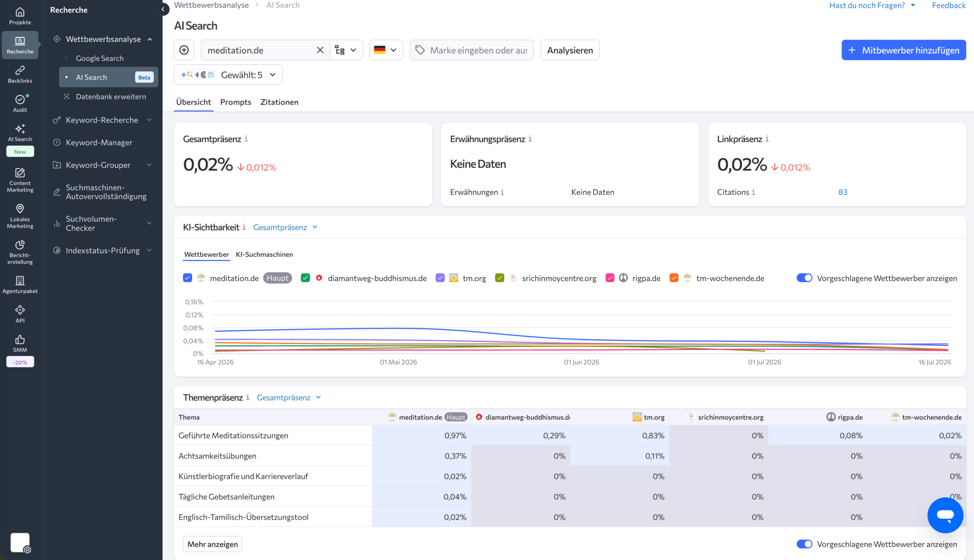
Task: Open the Gewählt: 5 AI engines dropdown
Action: pyautogui.click(x=228, y=75)
